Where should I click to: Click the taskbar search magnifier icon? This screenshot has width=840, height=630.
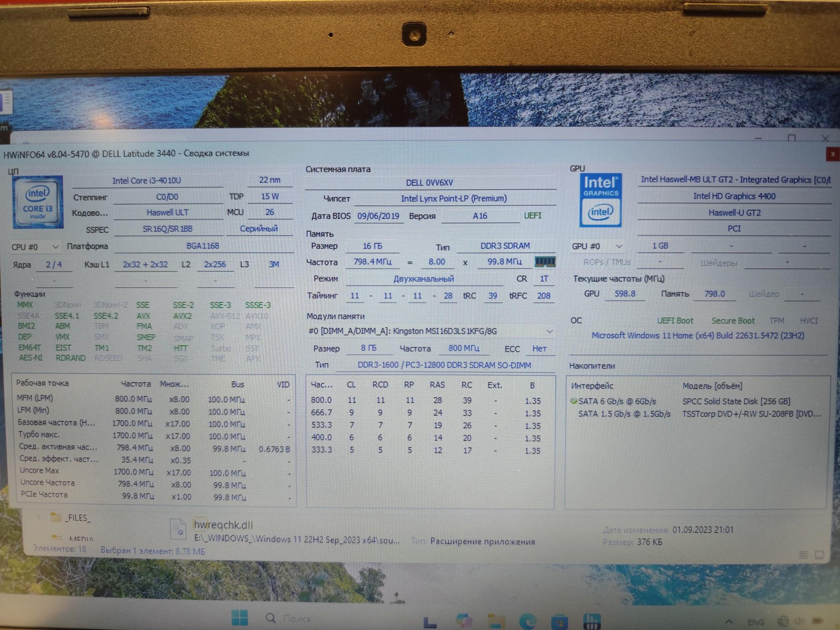tap(271, 618)
